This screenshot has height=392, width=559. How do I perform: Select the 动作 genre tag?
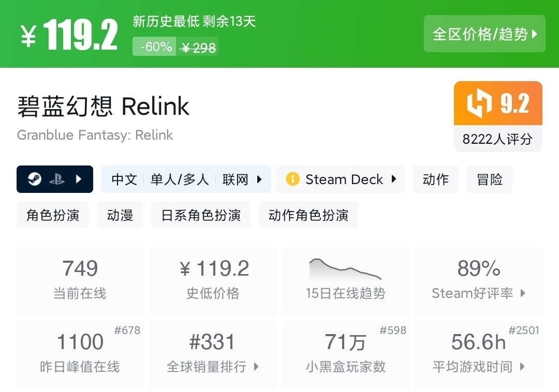click(x=435, y=179)
